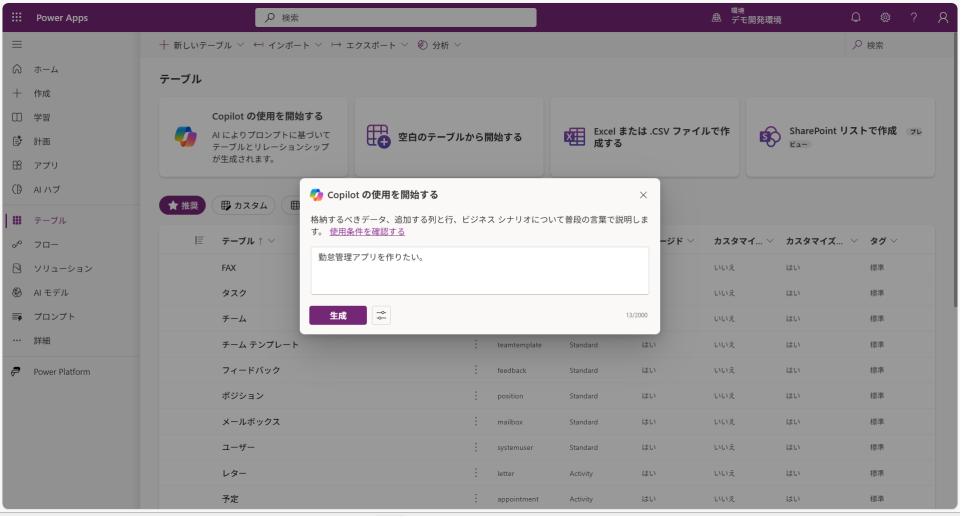This screenshot has height=516, width=960.
Task: Open the FAX table row
Action: point(228,267)
